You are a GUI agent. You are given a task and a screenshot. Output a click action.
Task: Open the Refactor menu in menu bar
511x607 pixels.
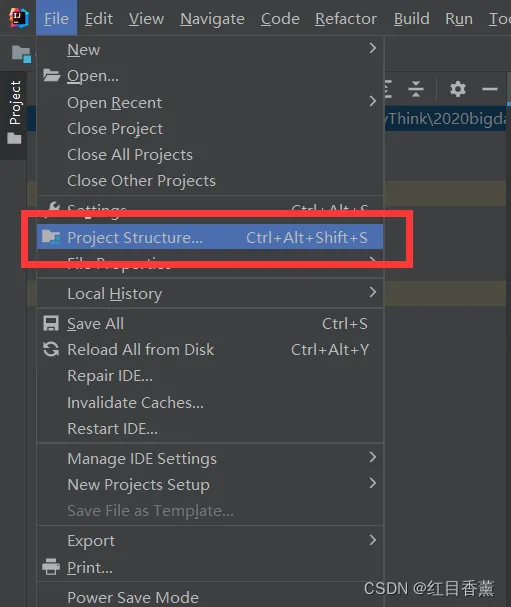click(346, 19)
